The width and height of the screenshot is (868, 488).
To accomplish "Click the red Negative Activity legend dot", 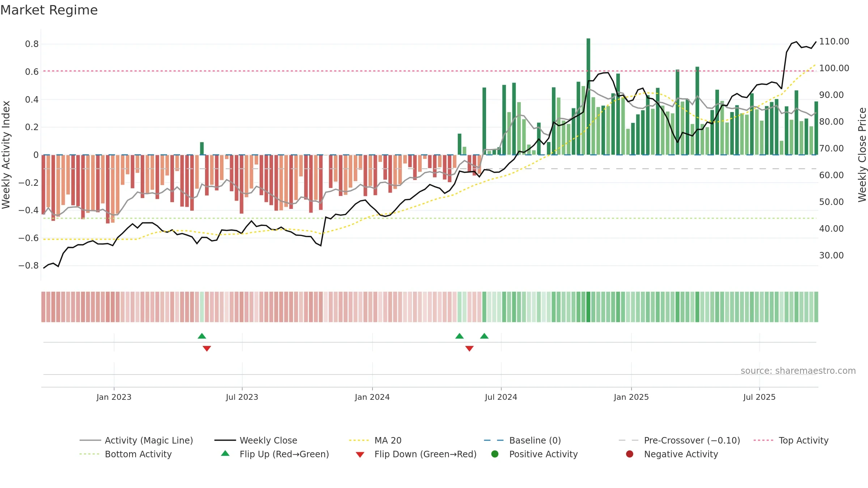I will point(630,454).
